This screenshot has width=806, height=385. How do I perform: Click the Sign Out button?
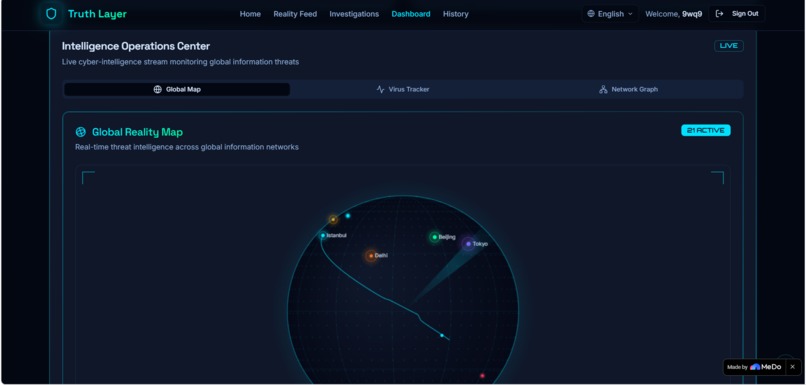(737, 14)
